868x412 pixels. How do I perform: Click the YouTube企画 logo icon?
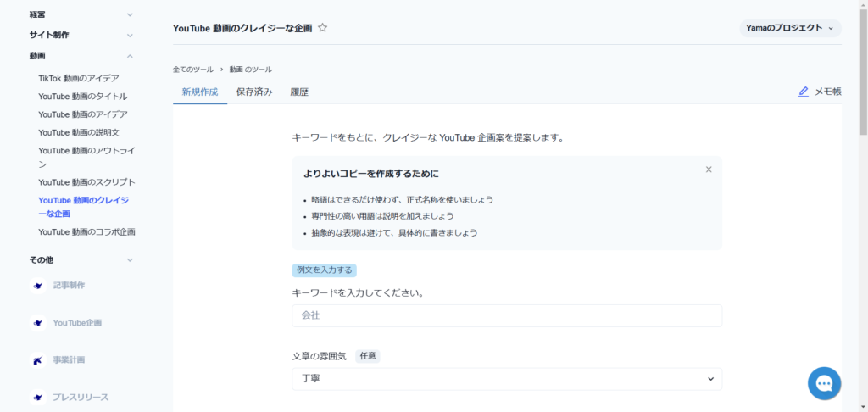[x=37, y=323]
